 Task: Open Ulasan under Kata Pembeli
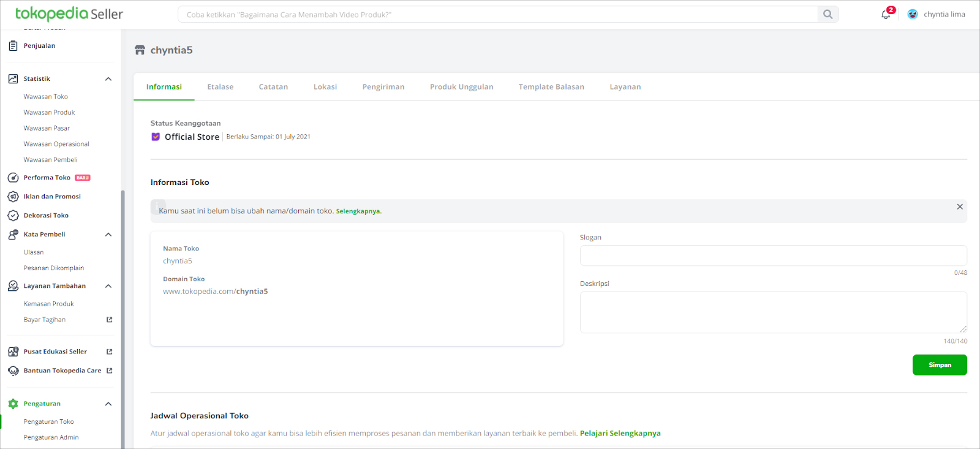coord(34,252)
